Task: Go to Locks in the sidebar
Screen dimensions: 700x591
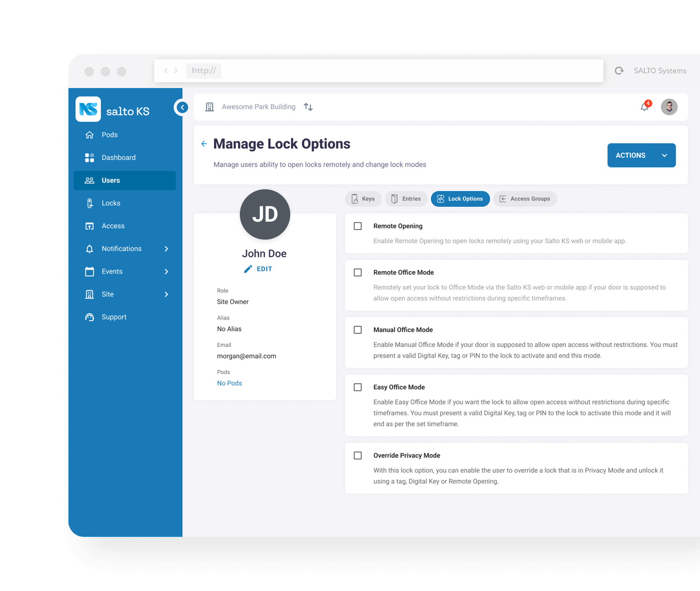Action: point(111,203)
